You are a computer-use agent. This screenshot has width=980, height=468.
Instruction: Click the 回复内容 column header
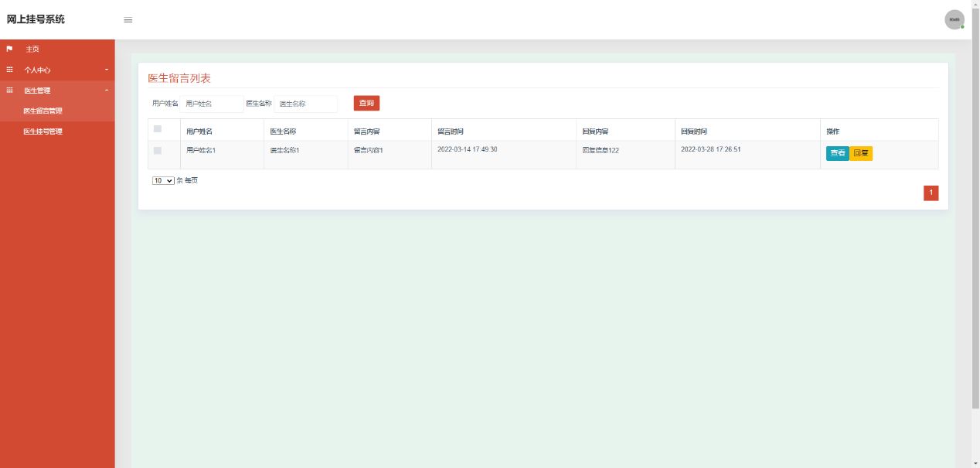(596, 132)
